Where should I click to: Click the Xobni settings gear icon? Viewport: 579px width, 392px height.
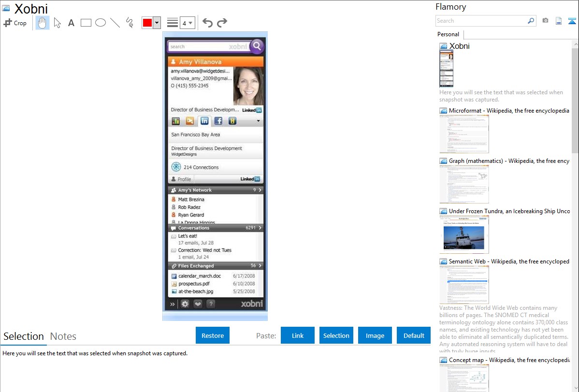click(x=185, y=304)
